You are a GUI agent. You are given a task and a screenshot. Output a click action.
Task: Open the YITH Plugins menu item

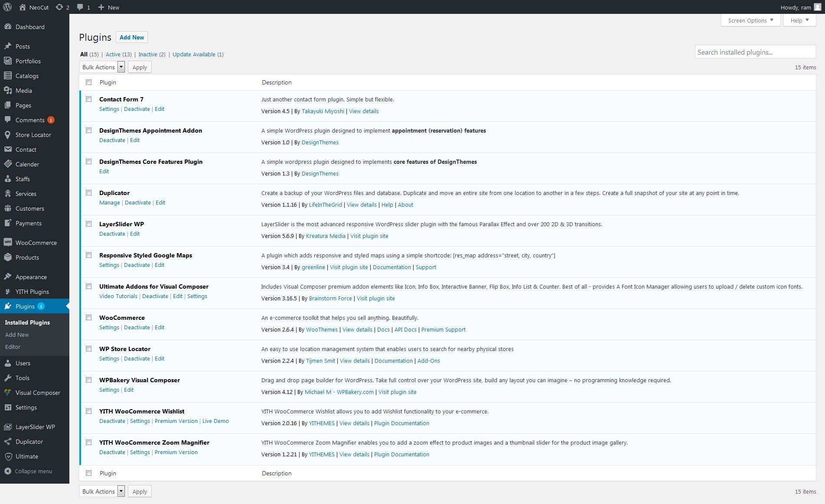35,292
